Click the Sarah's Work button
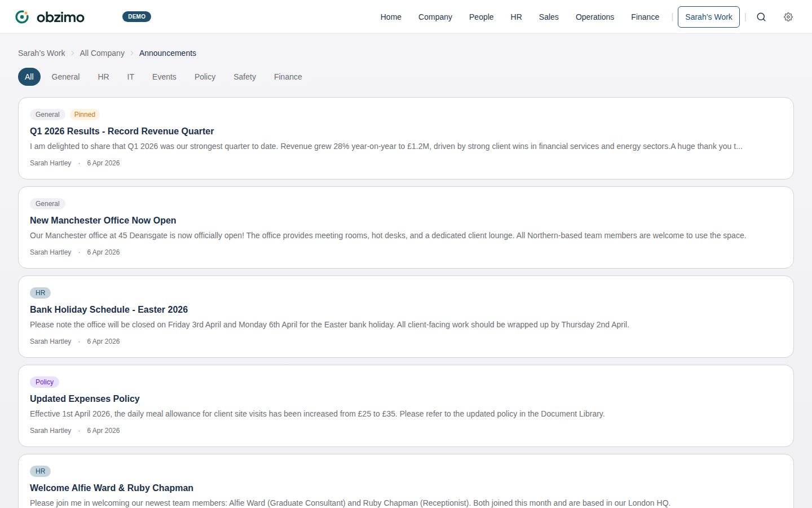This screenshot has height=508, width=812. (x=709, y=17)
